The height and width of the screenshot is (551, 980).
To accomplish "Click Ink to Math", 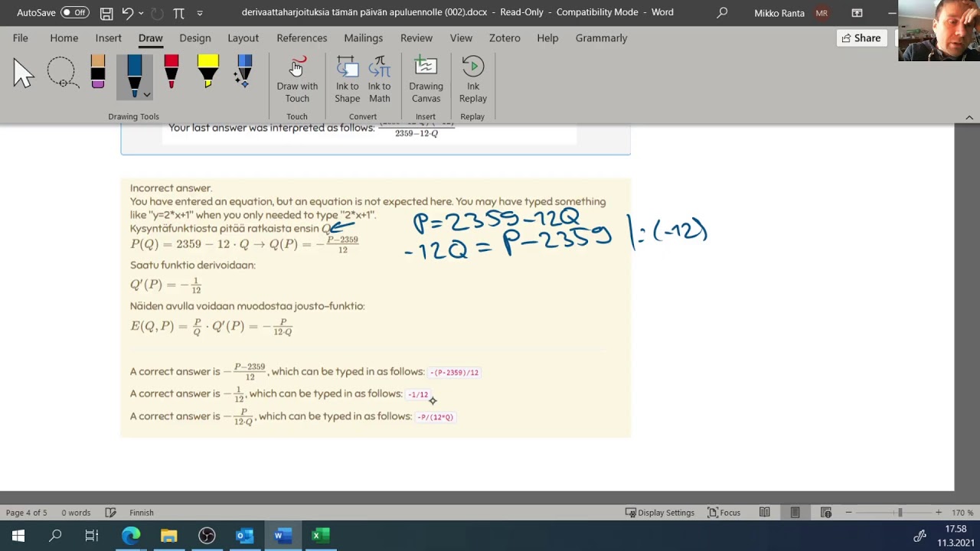I will pyautogui.click(x=379, y=80).
